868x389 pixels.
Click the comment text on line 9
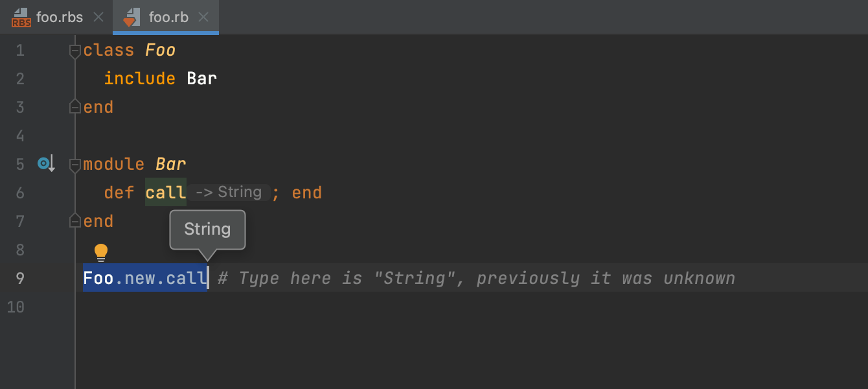tap(476, 278)
